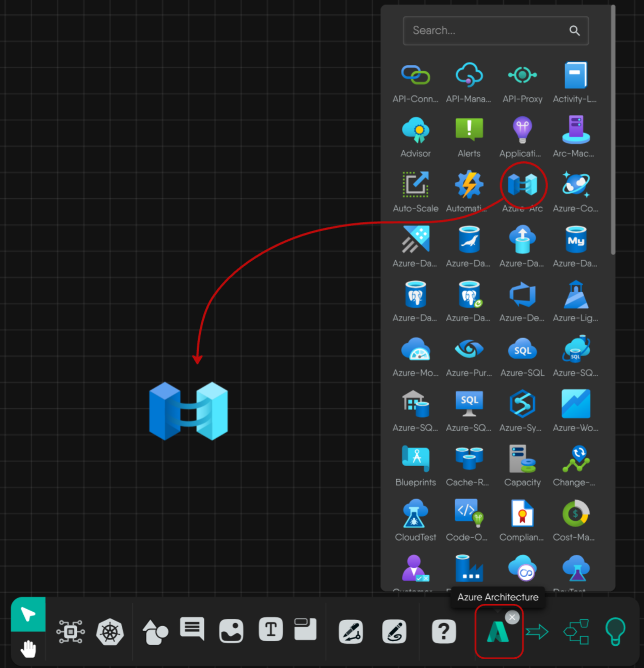Select the Azure-Data Explorer sparkle icon
The width and height of the screenshot is (644, 668).
pyautogui.click(x=415, y=240)
